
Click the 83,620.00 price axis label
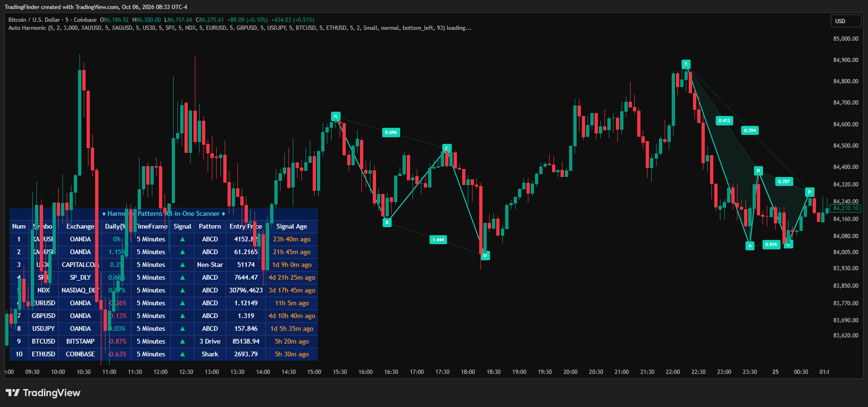(x=846, y=336)
